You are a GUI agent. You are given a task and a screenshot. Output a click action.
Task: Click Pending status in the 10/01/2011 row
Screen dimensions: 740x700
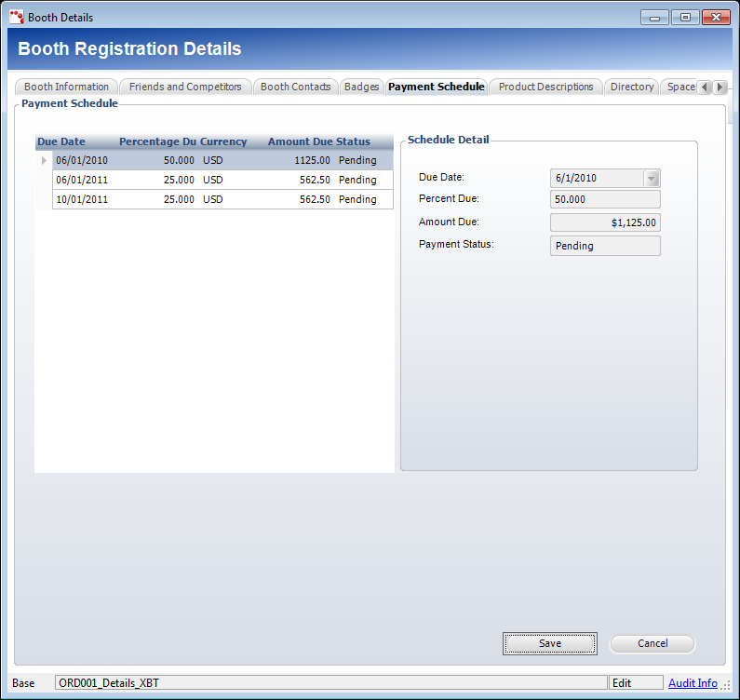tap(357, 199)
